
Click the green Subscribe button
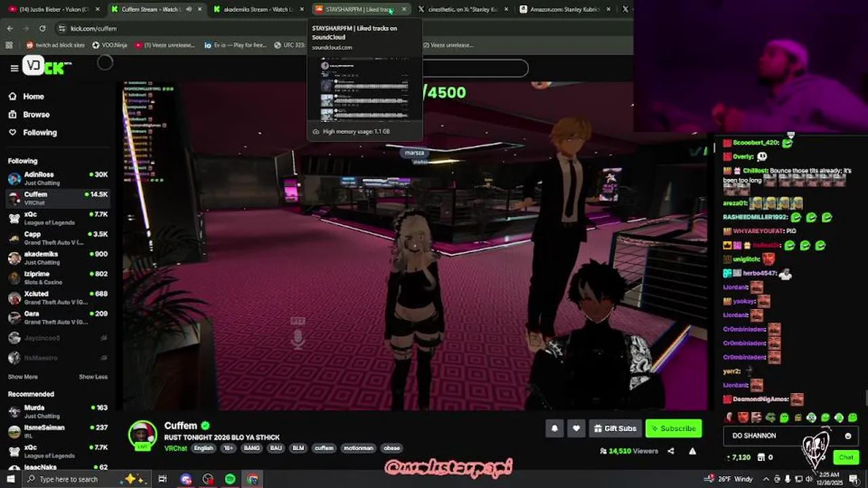click(x=673, y=428)
